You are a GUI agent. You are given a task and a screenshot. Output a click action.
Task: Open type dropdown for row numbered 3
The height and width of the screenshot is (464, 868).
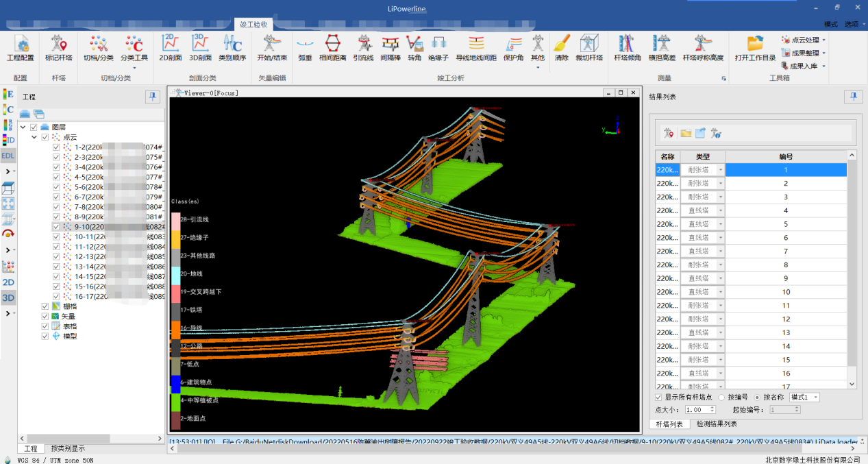pyautogui.click(x=720, y=197)
